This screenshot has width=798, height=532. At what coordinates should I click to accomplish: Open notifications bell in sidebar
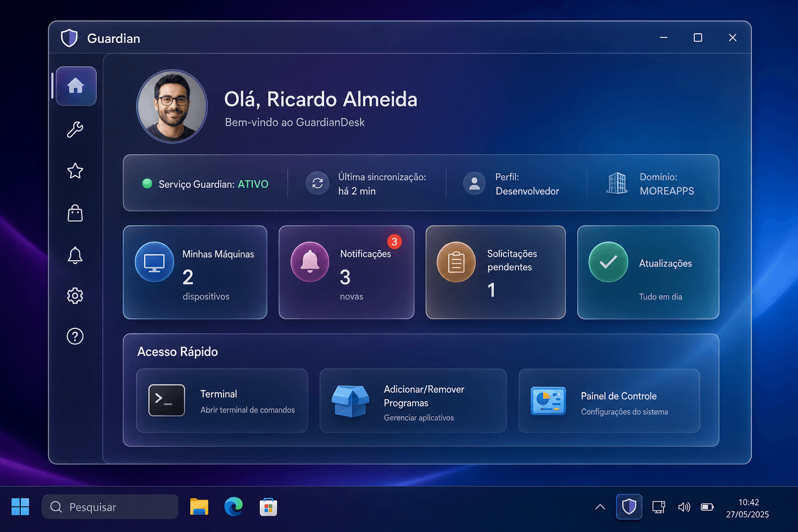click(x=75, y=255)
